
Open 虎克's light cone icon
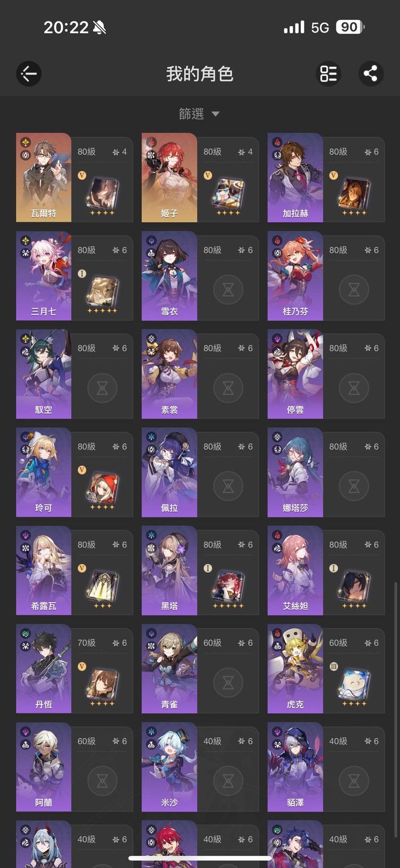point(354,685)
